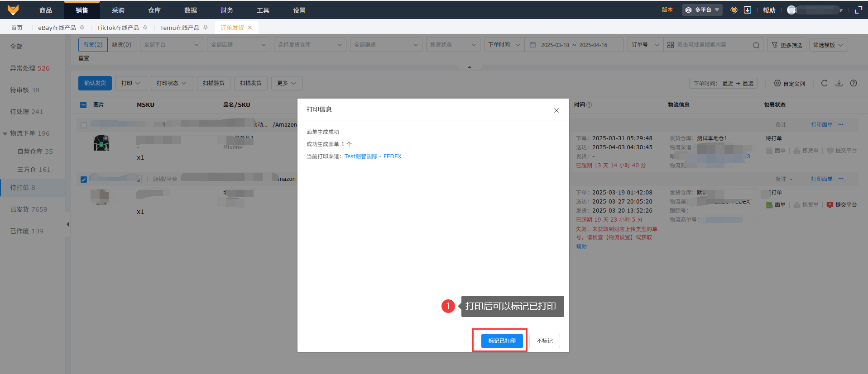The image size is (868, 374).
Task: Open the 采购 top menu
Action: (x=118, y=10)
